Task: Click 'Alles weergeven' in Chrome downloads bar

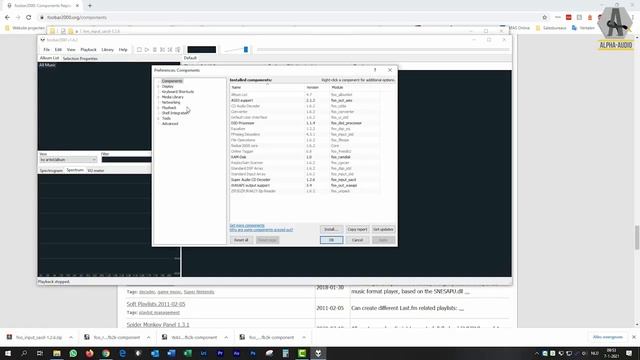Action: 608,337
